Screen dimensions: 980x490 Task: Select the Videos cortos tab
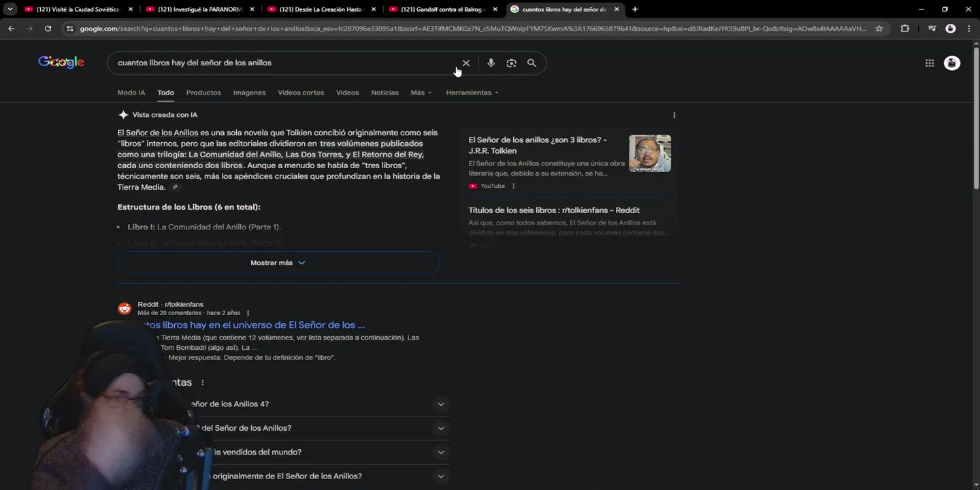(x=301, y=93)
